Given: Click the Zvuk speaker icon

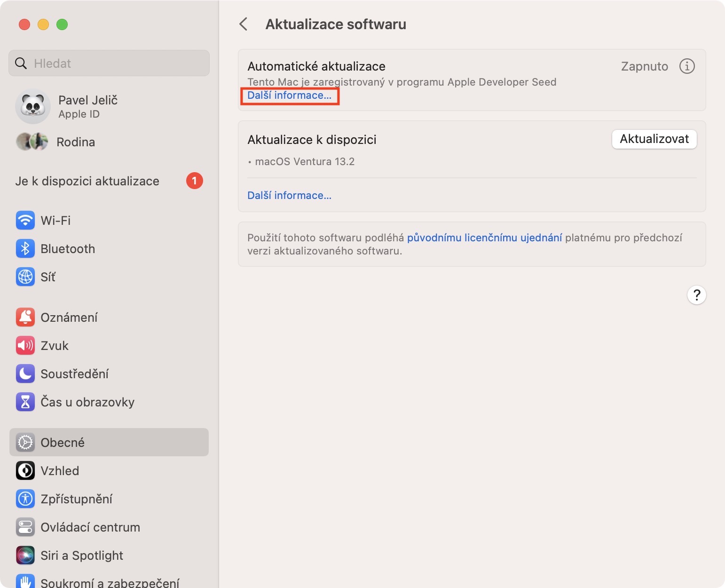Looking at the screenshot, I should click(x=25, y=345).
